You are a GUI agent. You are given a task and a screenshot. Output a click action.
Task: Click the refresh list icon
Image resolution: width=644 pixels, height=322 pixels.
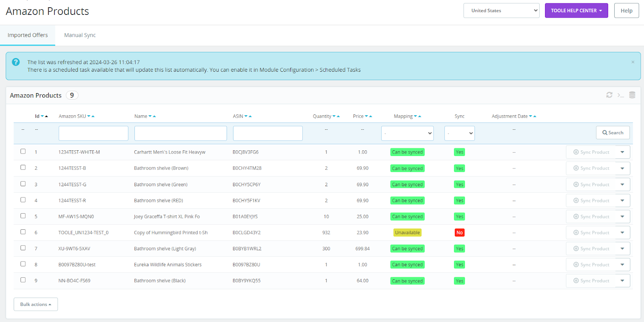point(609,95)
